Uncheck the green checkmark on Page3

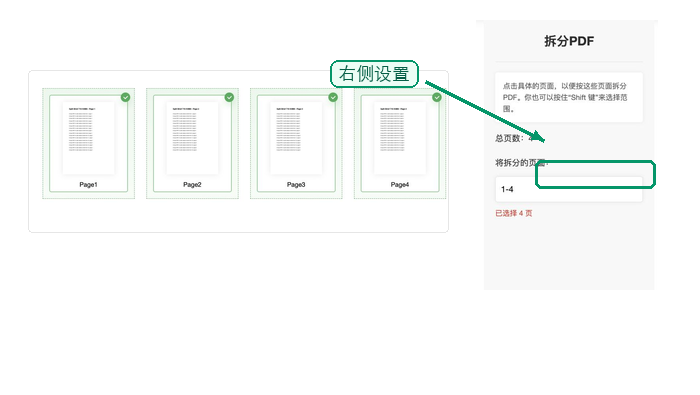click(x=333, y=97)
